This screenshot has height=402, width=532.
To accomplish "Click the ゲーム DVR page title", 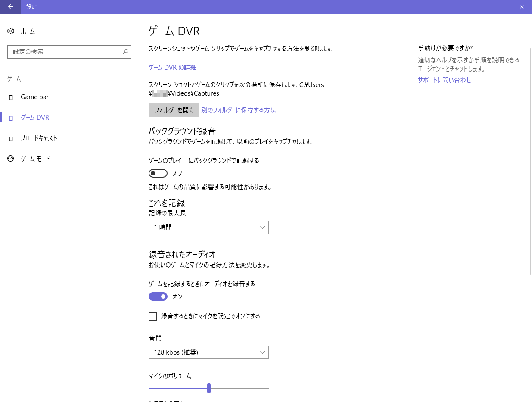I will (174, 31).
